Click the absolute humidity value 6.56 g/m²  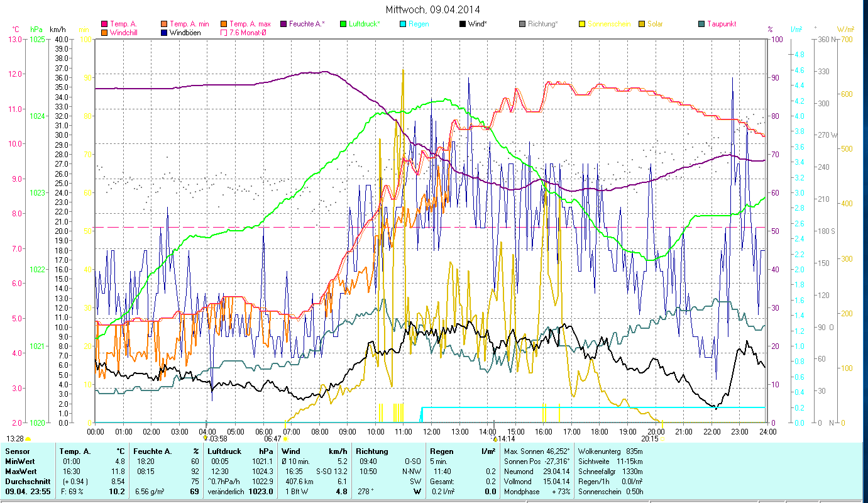[150, 491]
